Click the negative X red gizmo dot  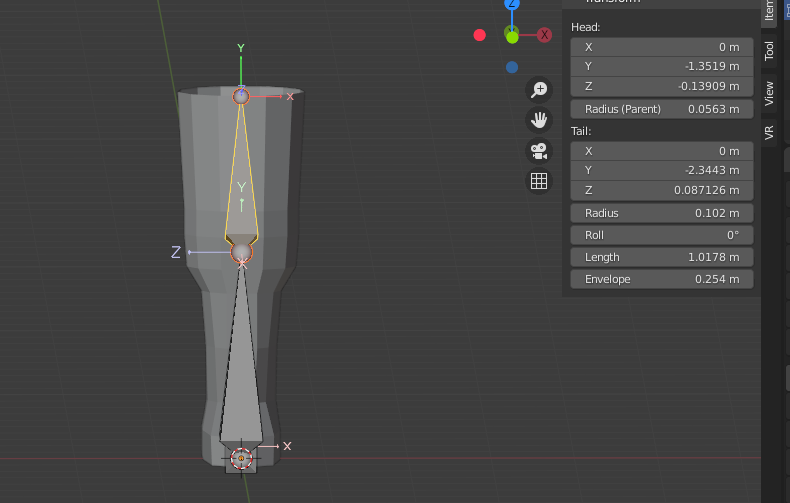[480, 35]
